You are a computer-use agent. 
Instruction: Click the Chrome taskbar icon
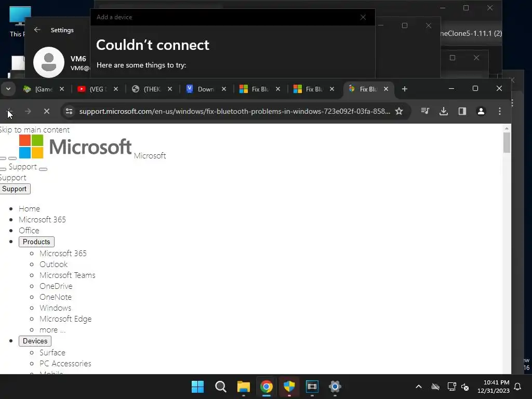267,387
